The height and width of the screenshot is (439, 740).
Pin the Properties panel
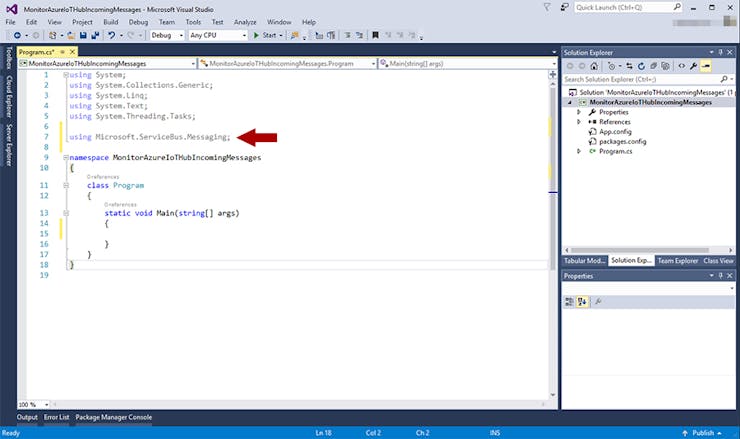[x=721, y=276]
